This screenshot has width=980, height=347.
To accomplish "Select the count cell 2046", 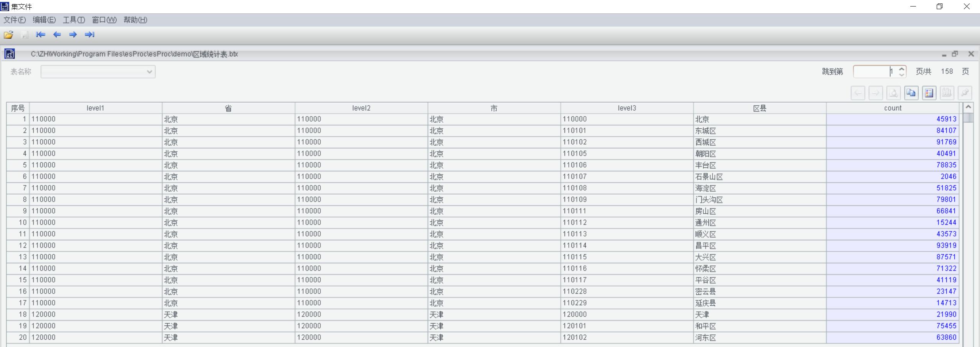I will [893, 177].
